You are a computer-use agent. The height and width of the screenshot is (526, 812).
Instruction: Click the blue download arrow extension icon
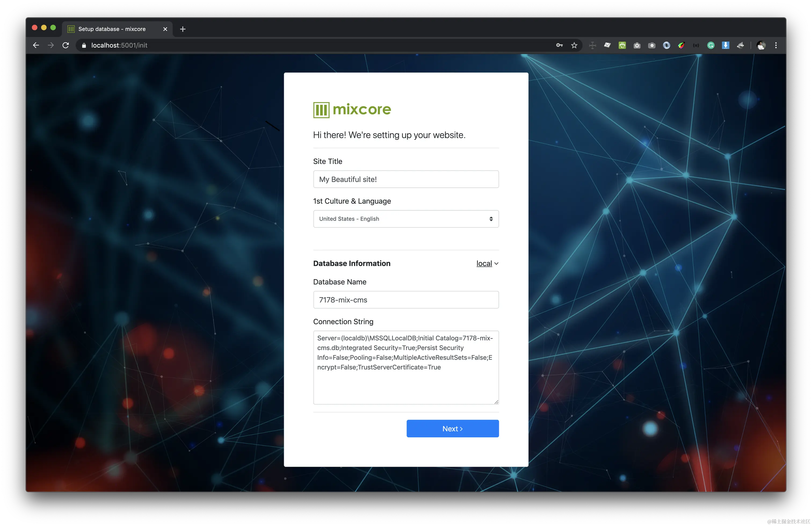coord(725,45)
